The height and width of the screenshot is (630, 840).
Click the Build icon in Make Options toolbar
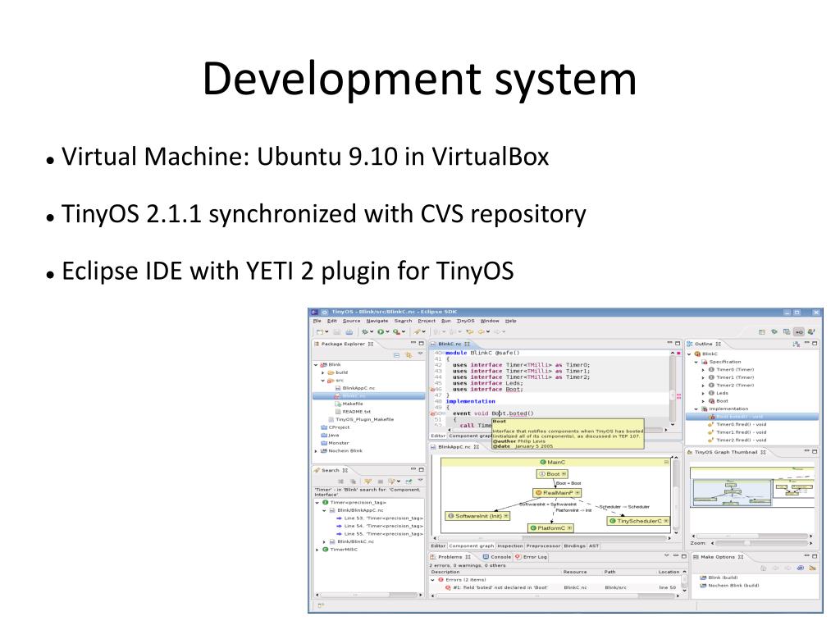point(801,568)
